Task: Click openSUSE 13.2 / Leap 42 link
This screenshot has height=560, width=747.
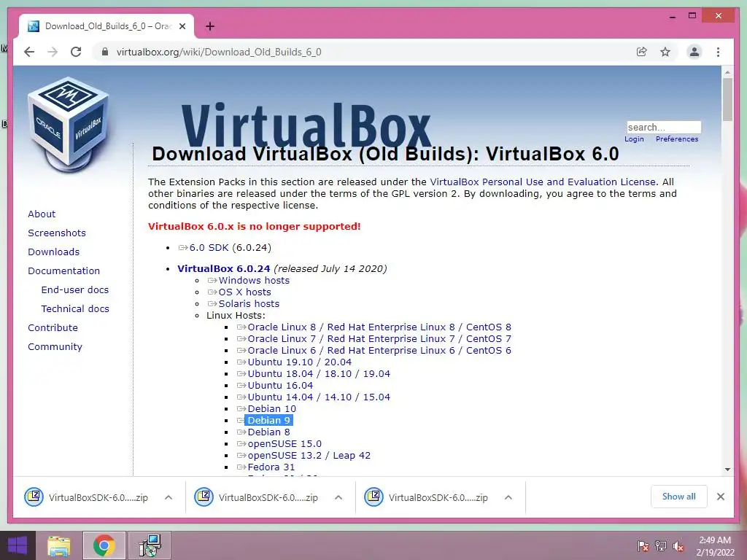Action: pos(309,455)
